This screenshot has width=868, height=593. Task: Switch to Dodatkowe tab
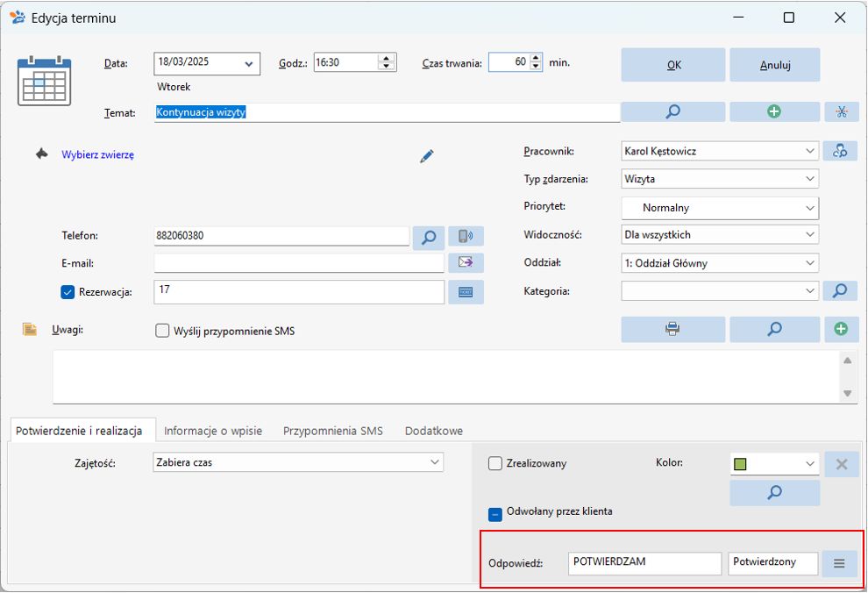click(433, 430)
